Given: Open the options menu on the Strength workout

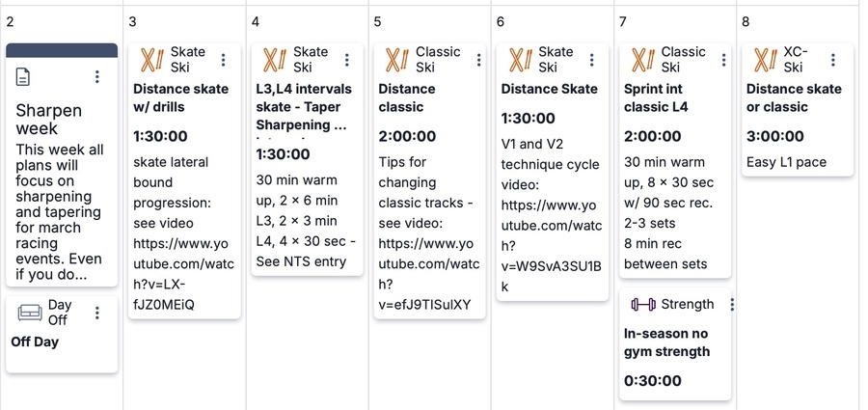Looking at the screenshot, I should (x=732, y=305).
